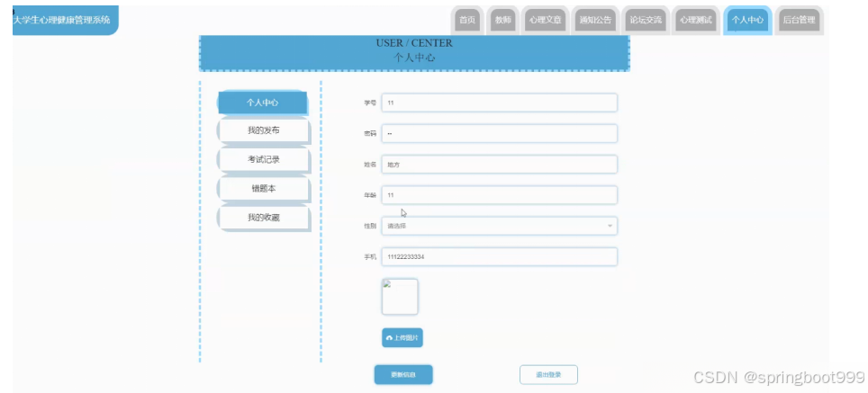This screenshot has height=393, width=868.
Task: Focus the 学号 input field
Action: pos(500,103)
